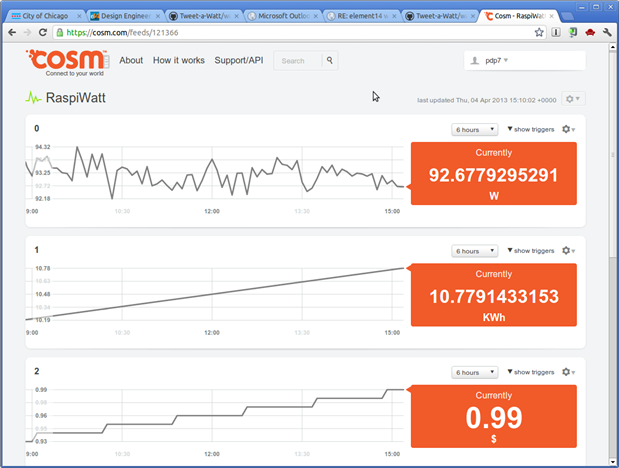
Task: Click the last updated timestamp text
Action: click(x=486, y=100)
